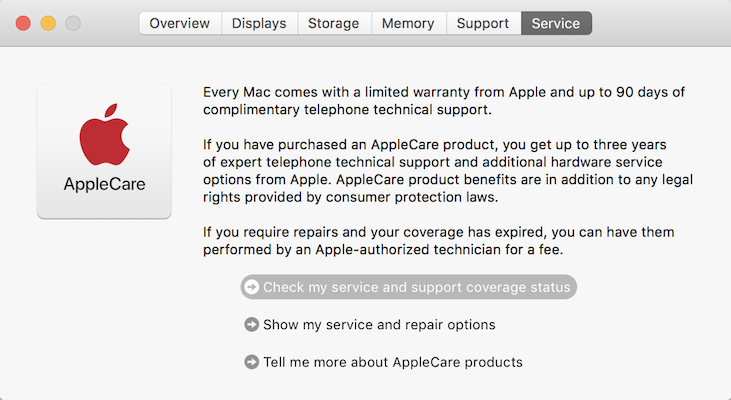Viewport: 731px width, 400px height.
Task: Select the Service tab
Action: coord(556,23)
